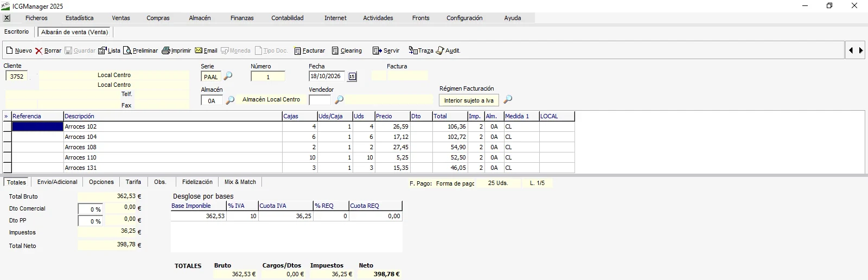Search Almacén with magnifier icon
The height and width of the screenshot is (280, 868).
(230, 100)
